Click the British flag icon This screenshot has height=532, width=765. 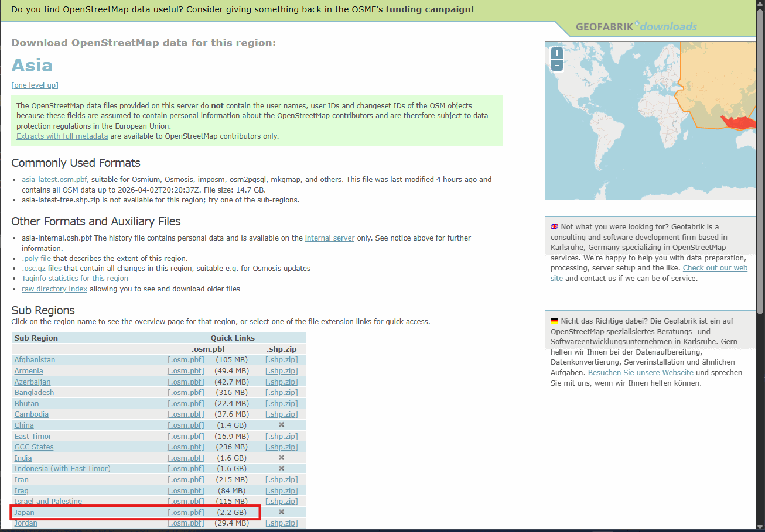click(x=555, y=226)
